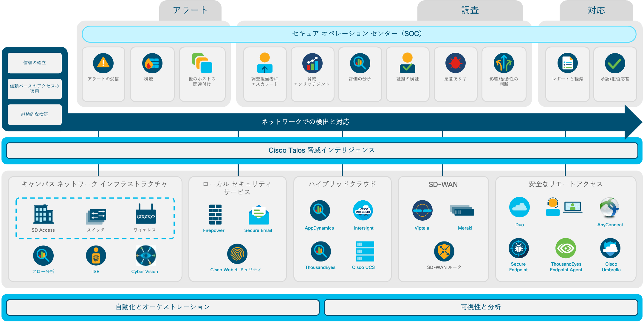The height and width of the screenshot is (322, 644).
Task: Switch to the アラート tab
Action: [x=190, y=10]
